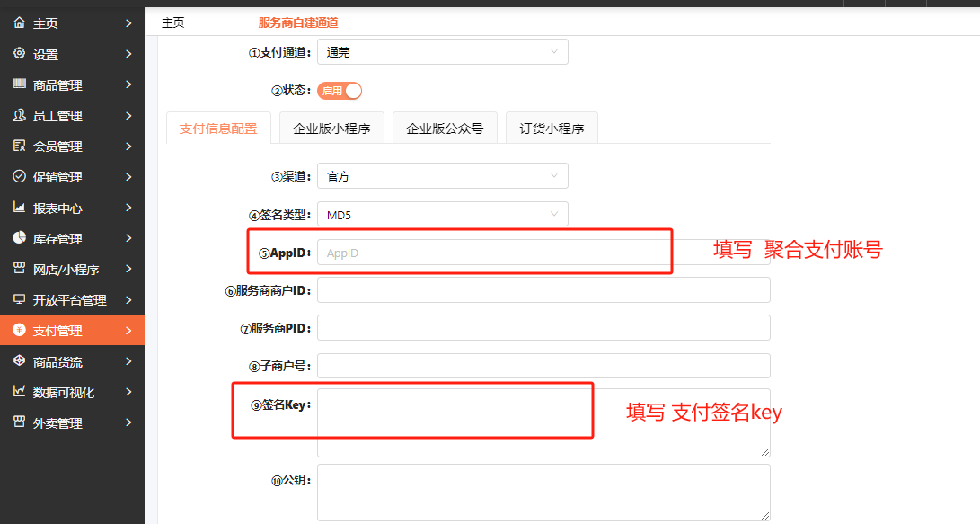
Task: Open the 支付管理 sidebar menu
Action: (72, 331)
